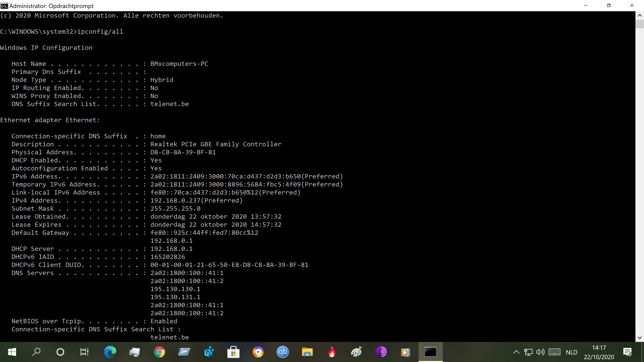Open the Windows Start menu
644x362 pixels.
(x=12, y=352)
